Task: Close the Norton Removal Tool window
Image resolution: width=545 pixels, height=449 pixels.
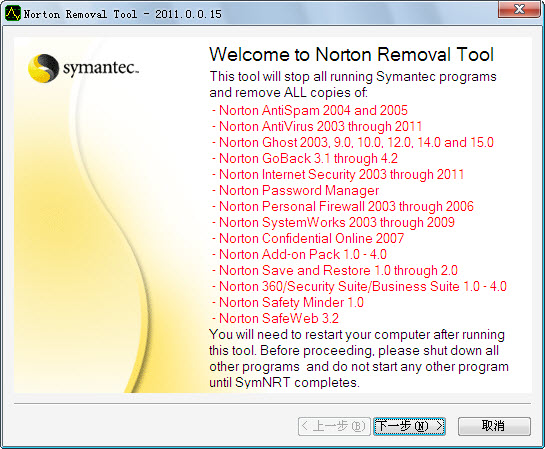Action: click(519, 9)
